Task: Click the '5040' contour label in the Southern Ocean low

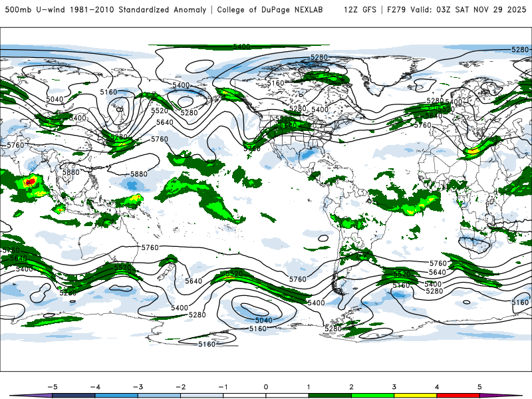Action: coord(263,320)
